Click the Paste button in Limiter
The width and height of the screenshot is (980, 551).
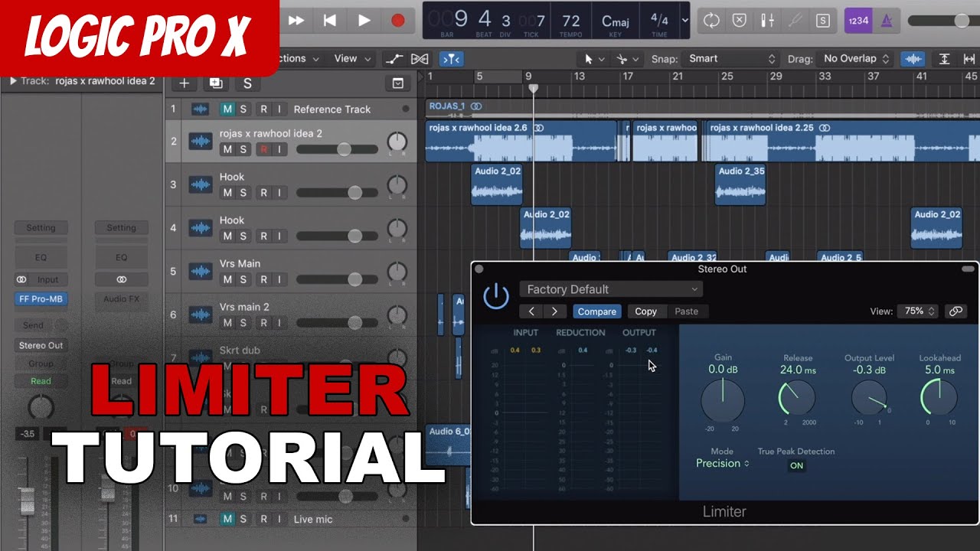pos(686,311)
